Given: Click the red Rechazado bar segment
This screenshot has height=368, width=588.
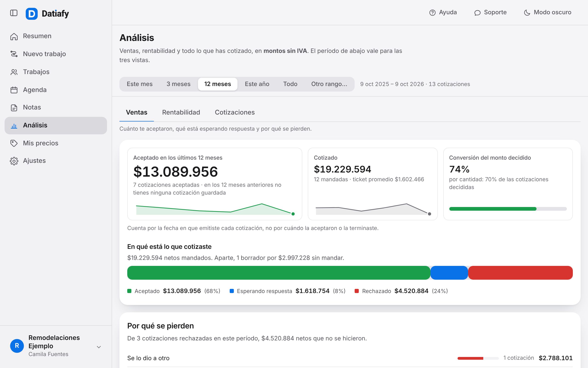Looking at the screenshot, I should tap(520, 273).
